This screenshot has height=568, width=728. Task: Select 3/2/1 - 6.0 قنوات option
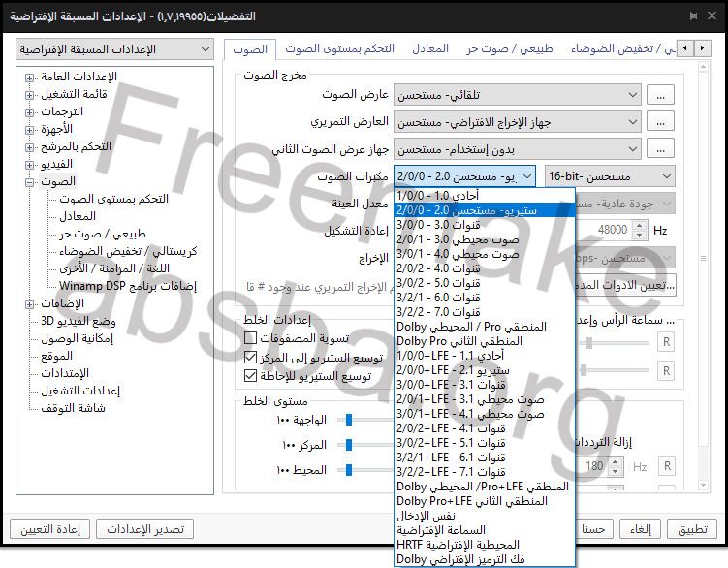click(485, 298)
